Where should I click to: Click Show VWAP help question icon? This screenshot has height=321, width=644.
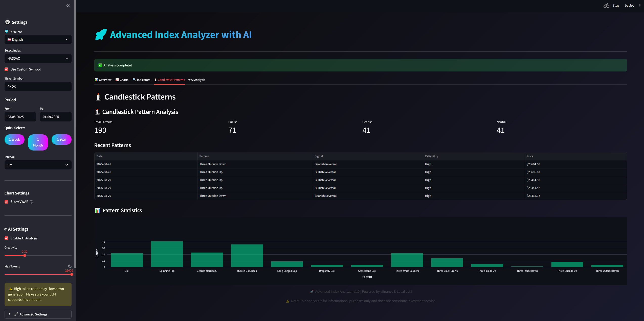click(31, 202)
